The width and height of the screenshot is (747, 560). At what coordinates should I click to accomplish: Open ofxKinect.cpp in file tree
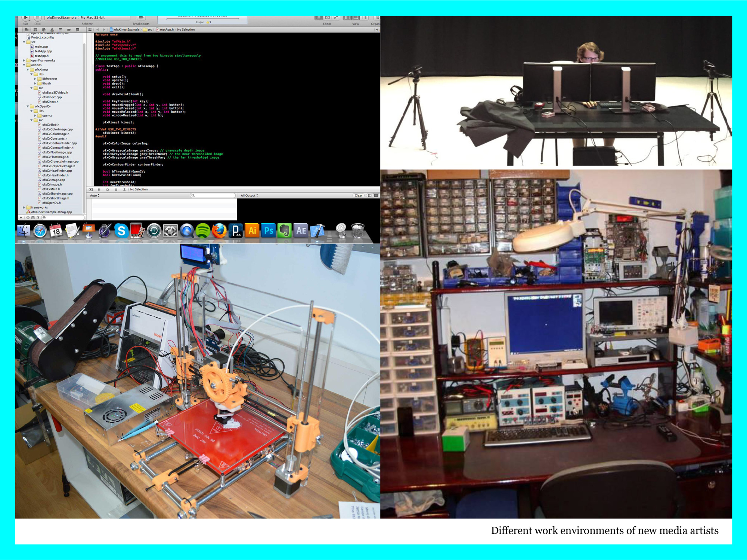point(52,97)
